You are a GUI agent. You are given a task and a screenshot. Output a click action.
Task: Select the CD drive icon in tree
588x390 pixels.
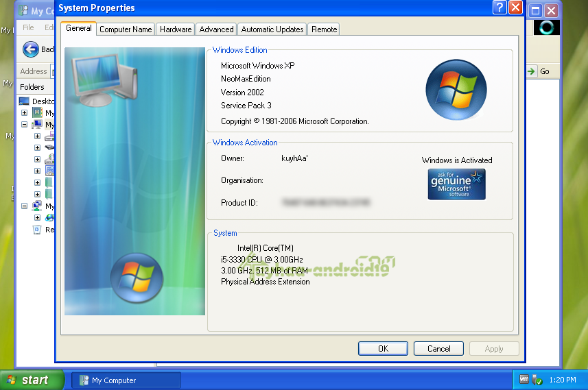coord(49,159)
